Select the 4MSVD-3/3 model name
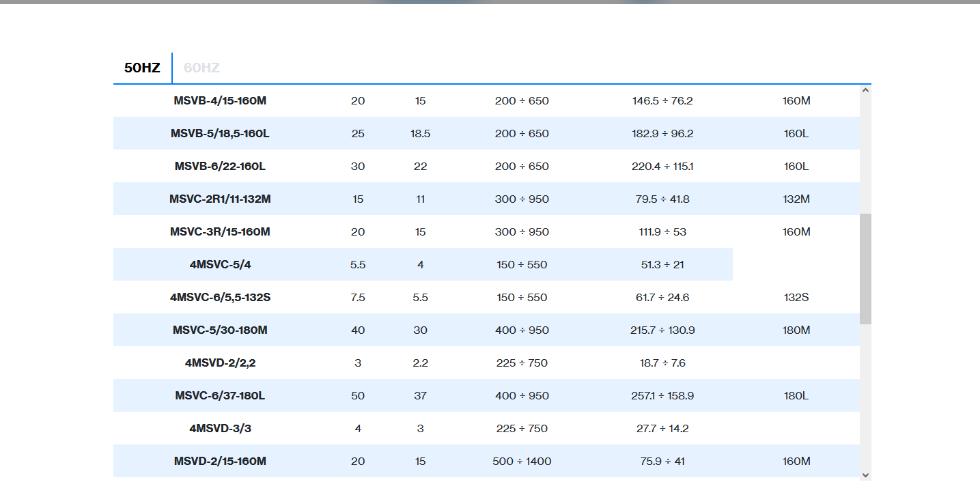980x495 pixels. (x=220, y=429)
